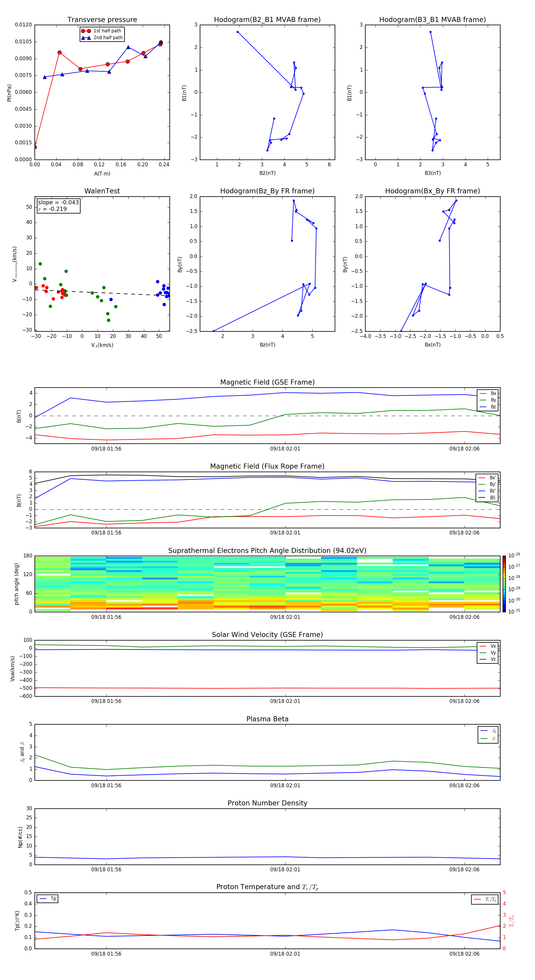Click the "Magnetic Field (GSE Frame)" title

(267, 382)
